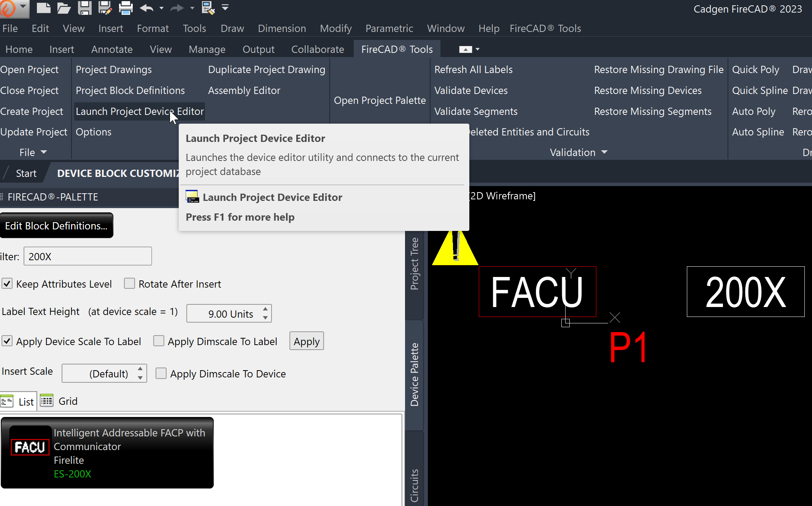Click Auto Spline command
This screenshot has width=812, height=506.
click(758, 132)
